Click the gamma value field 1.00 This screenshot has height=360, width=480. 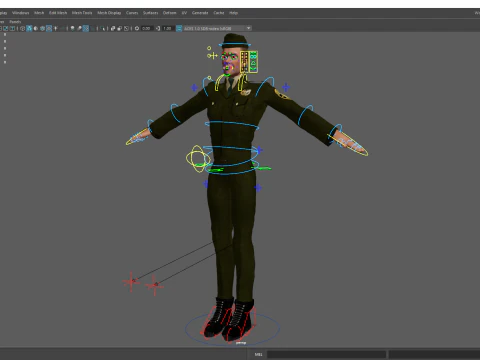coord(167,28)
